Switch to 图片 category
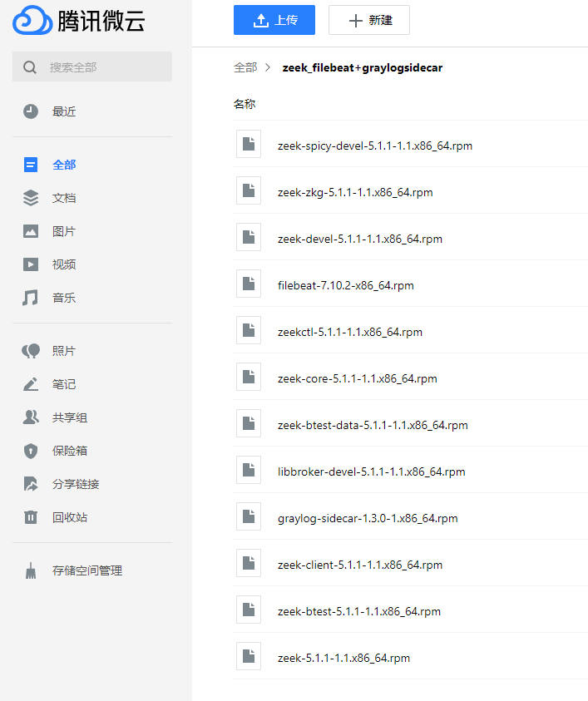588x701 pixels. tap(64, 231)
